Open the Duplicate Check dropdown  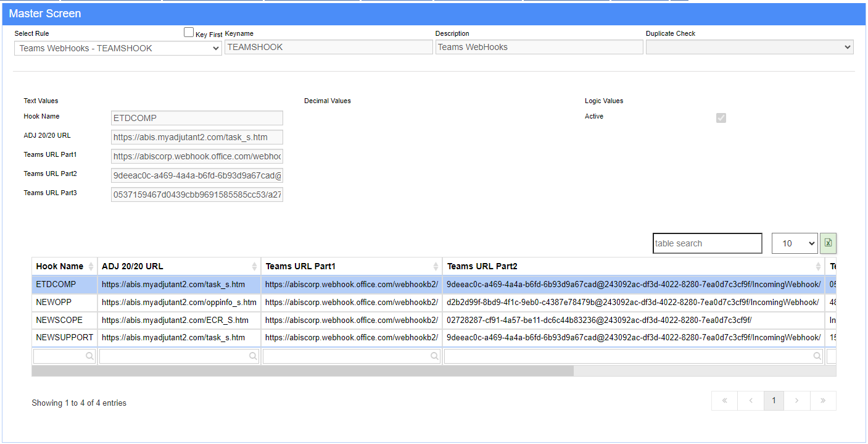tap(750, 47)
